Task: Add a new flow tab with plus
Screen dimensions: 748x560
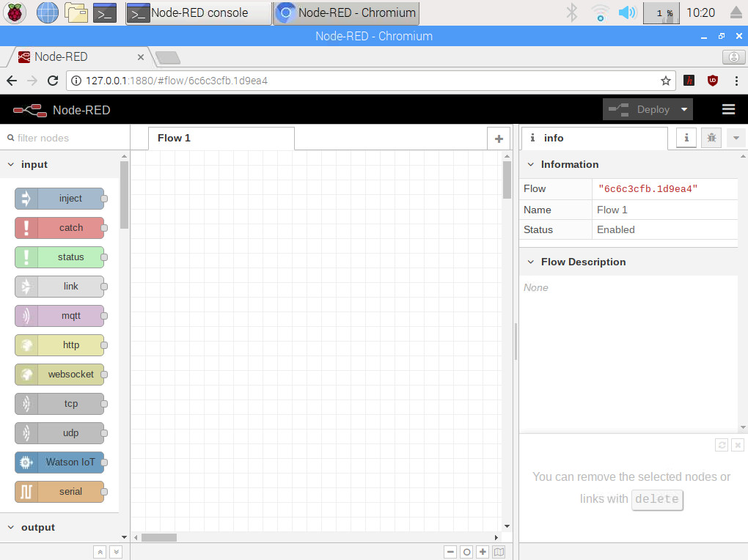Action: pyautogui.click(x=499, y=139)
